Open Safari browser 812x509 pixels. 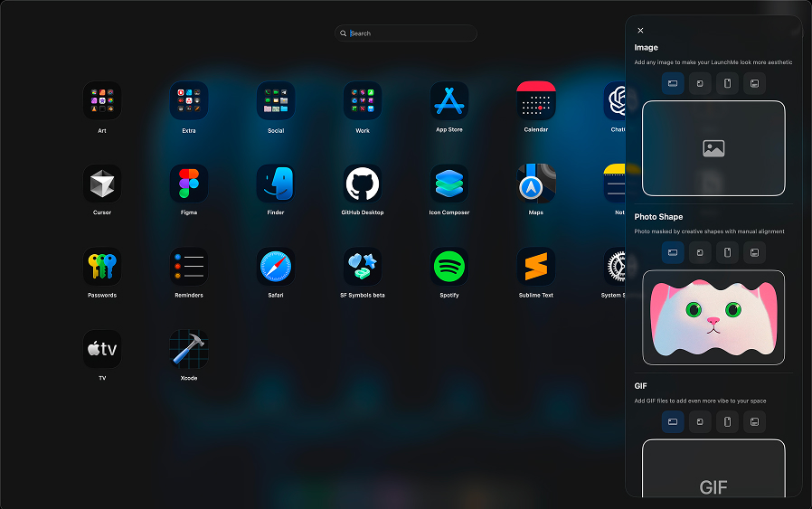click(276, 266)
